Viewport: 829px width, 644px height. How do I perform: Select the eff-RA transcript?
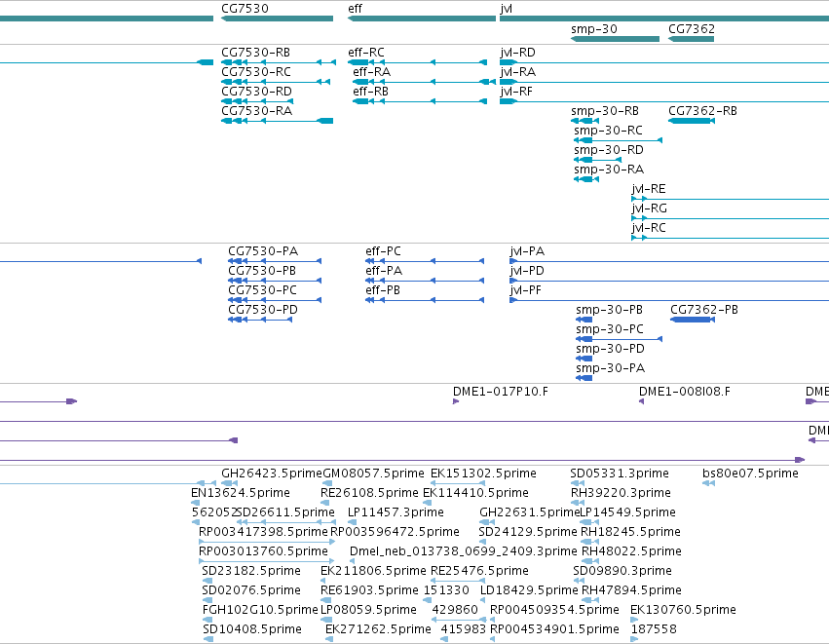pos(424,82)
